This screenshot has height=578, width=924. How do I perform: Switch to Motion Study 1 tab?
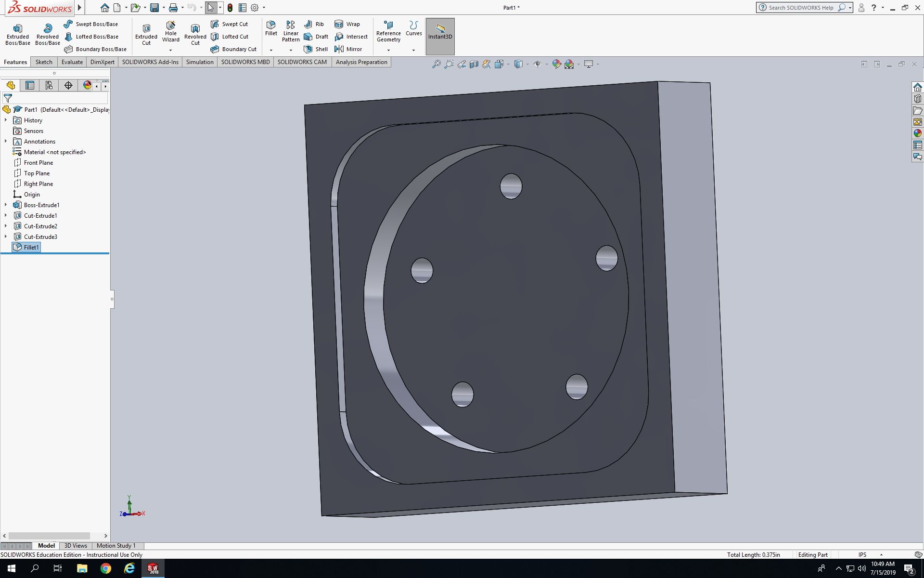click(x=116, y=546)
